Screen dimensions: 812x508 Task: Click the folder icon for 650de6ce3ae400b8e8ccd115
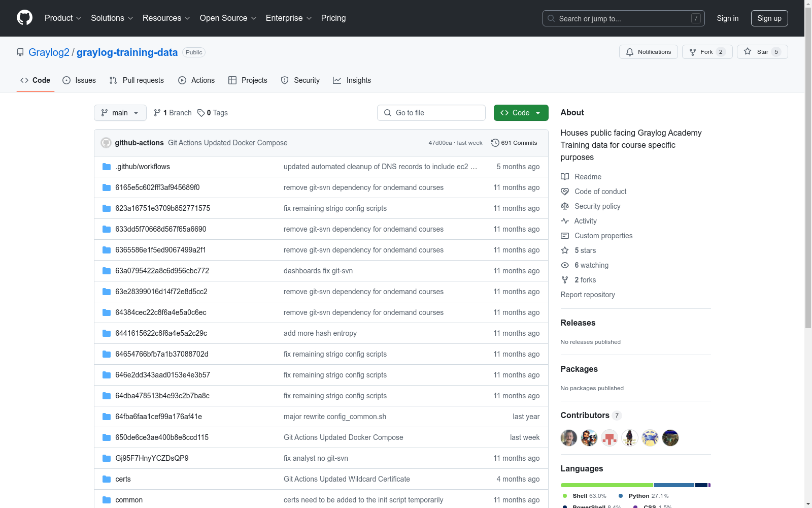pyautogui.click(x=107, y=437)
